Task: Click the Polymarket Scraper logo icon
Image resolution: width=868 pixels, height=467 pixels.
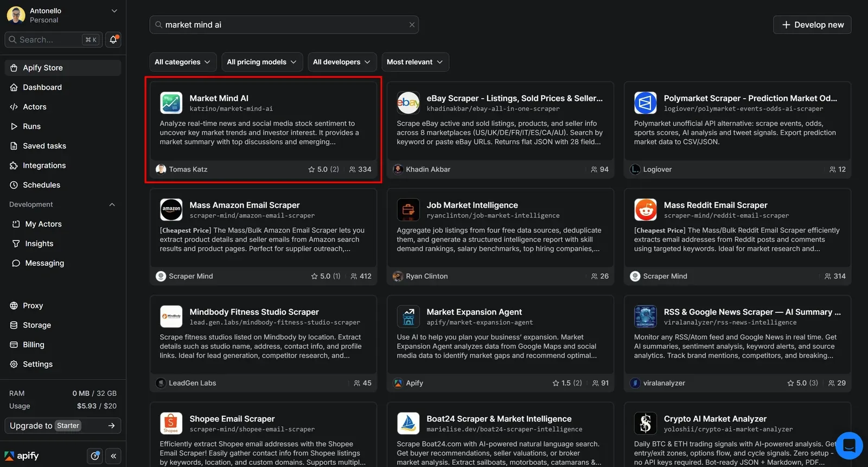Action: tap(646, 103)
